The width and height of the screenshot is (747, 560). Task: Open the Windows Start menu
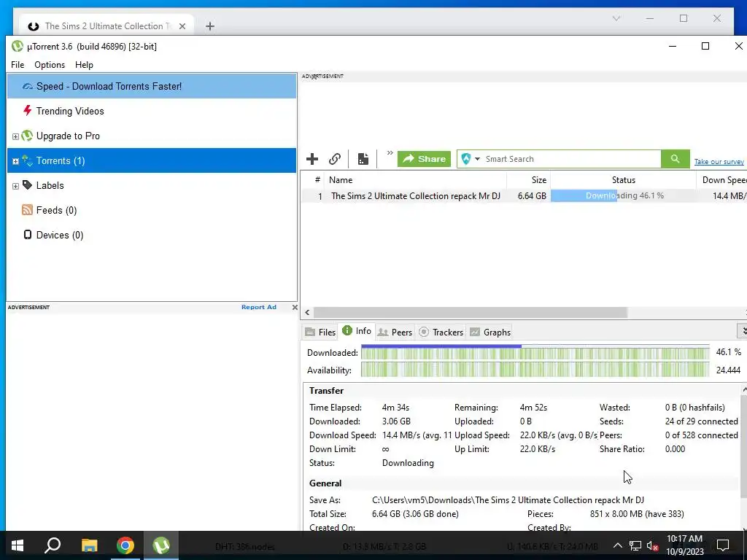click(18, 545)
